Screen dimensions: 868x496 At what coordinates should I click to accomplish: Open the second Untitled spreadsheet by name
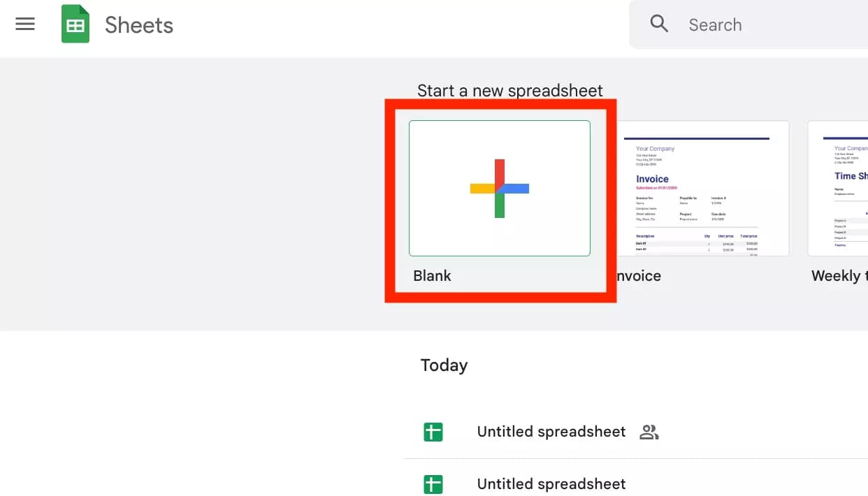pos(551,483)
